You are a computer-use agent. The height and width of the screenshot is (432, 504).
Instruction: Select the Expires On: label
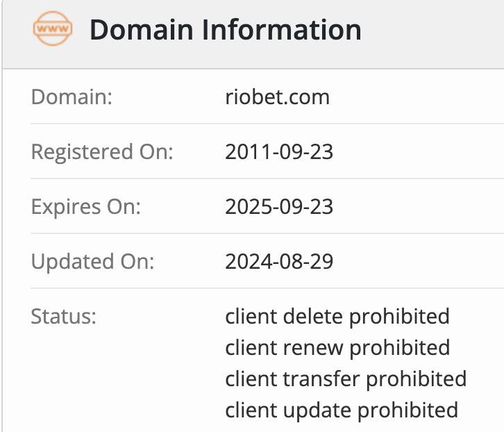86,207
